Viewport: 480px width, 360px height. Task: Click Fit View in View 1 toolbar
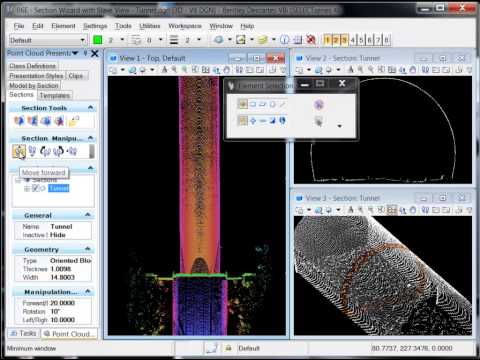[x=205, y=70]
